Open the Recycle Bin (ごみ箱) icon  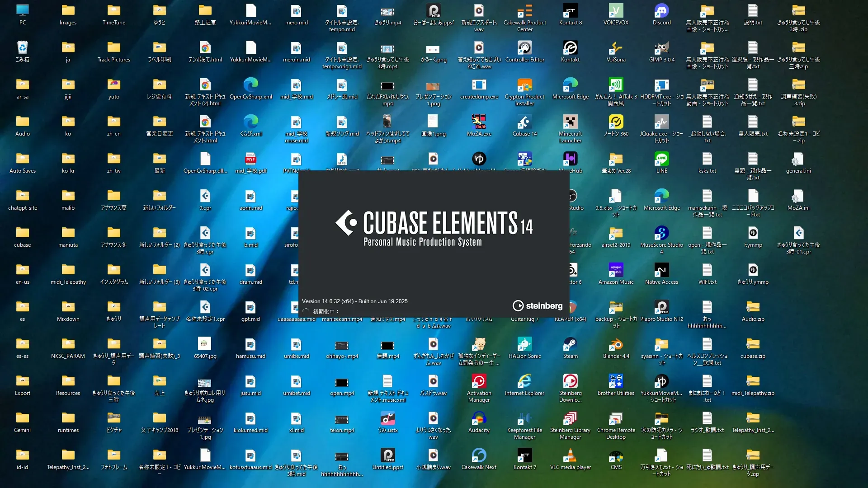pos(22,48)
